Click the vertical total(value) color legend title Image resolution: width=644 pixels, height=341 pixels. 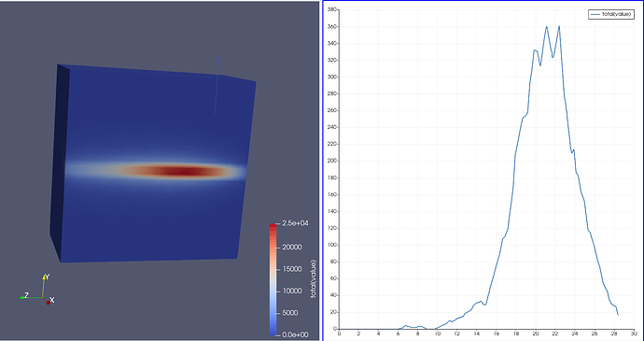coord(314,279)
